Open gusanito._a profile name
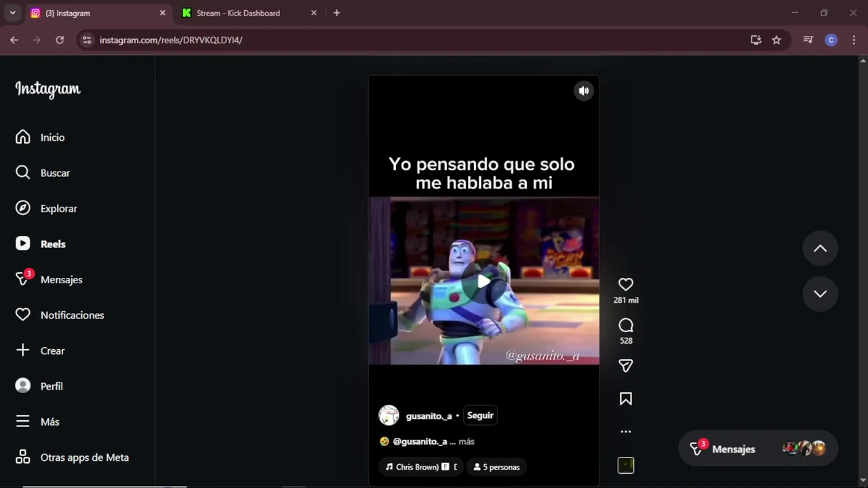The height and width of the screenshot is (488, 868). [429, 416]
